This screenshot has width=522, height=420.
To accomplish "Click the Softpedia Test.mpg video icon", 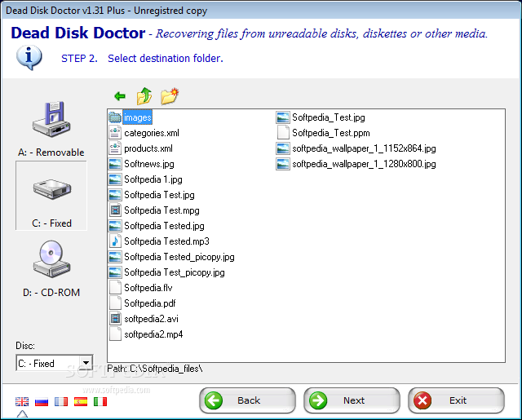I will [115, 210].
